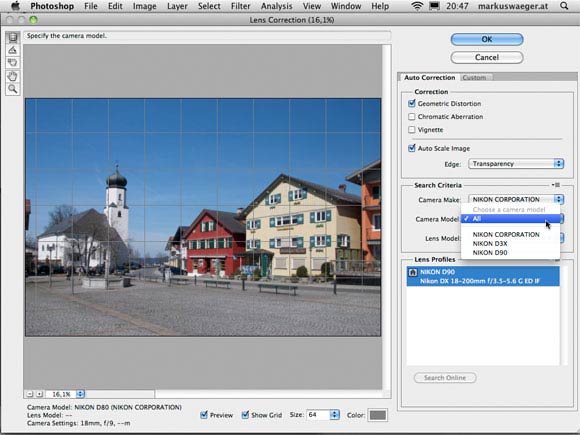
Task: Enable Vignette correction
Action: point(412,130)
